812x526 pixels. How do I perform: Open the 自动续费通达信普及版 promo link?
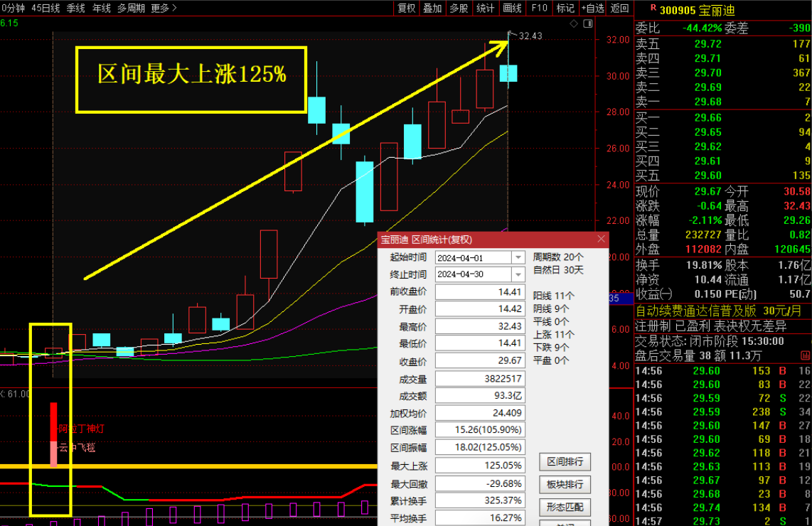point(717,311)
